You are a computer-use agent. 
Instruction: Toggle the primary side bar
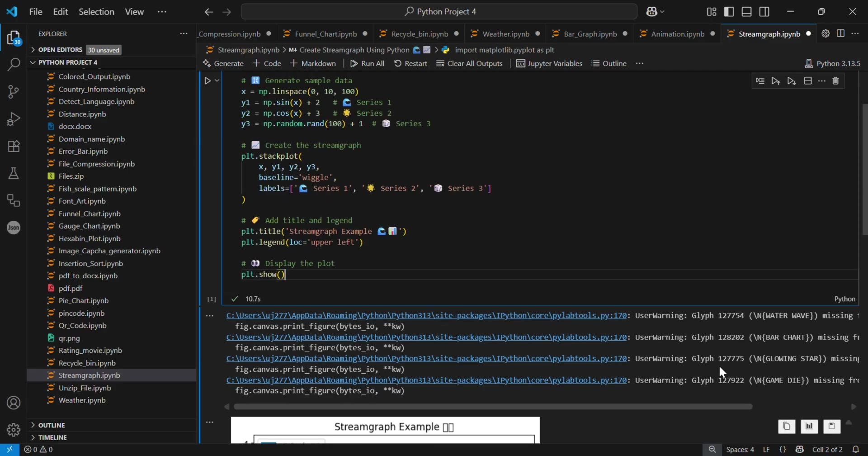tap(729, 12)
